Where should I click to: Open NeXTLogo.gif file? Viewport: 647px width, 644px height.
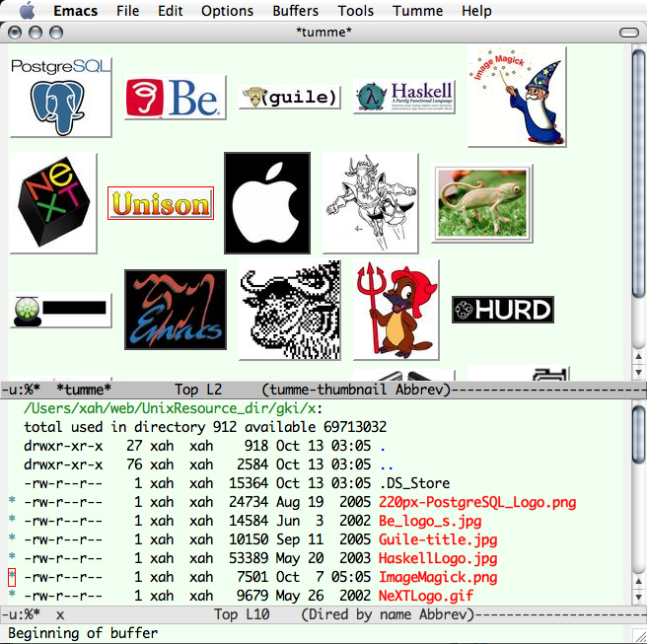click(x=426, y=596)
